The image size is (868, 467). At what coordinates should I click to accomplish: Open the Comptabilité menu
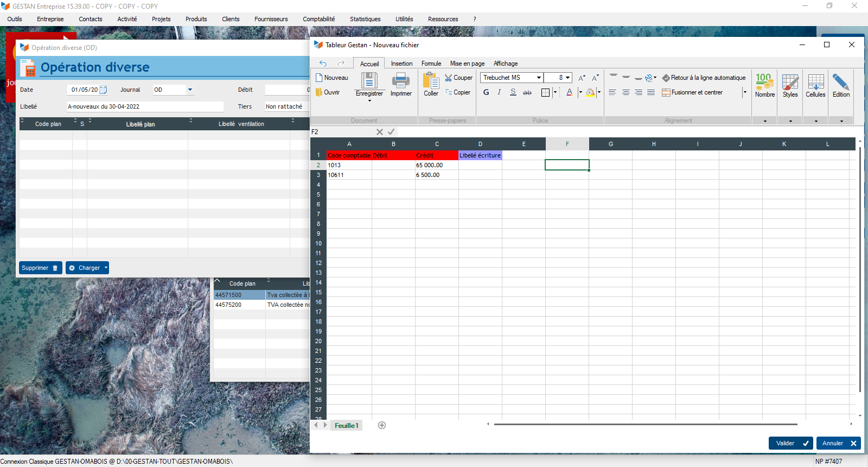coord(318,19)
